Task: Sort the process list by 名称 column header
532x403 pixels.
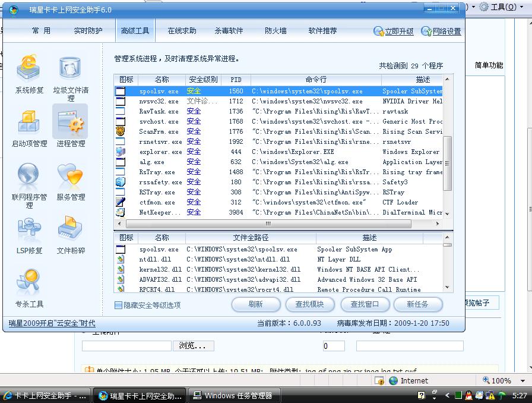Action: point(162,80)
